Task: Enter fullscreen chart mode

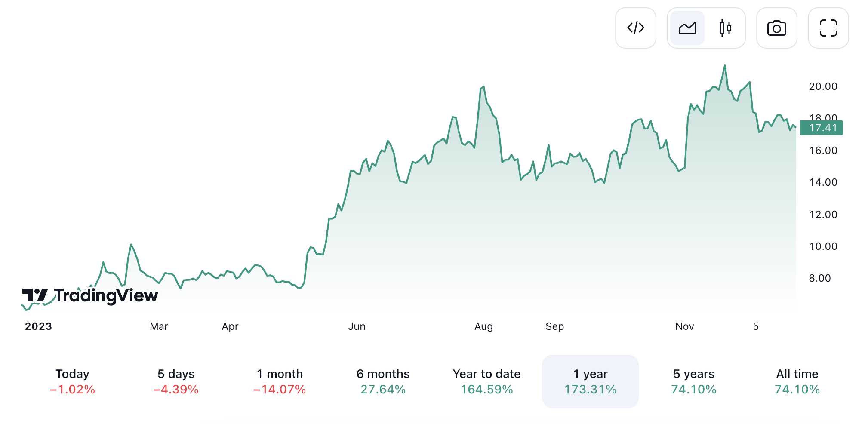Action: 828,28
